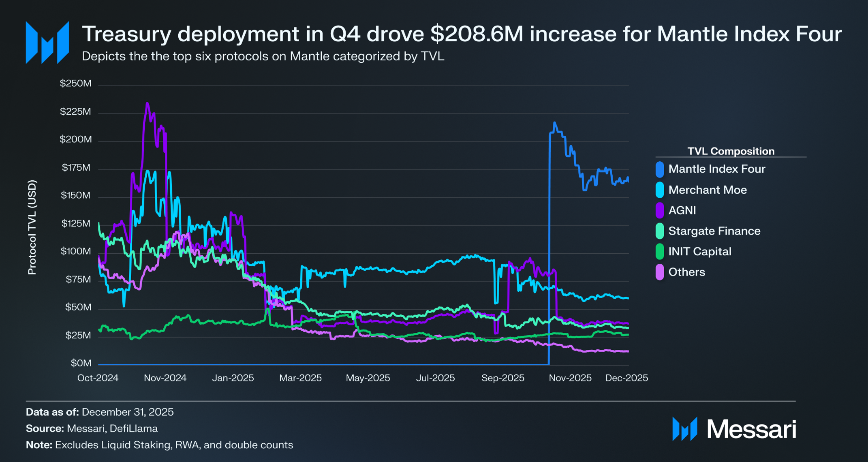Click the Messari wordmark text at bottom right

pyautogui.click(x=751, y=429)
